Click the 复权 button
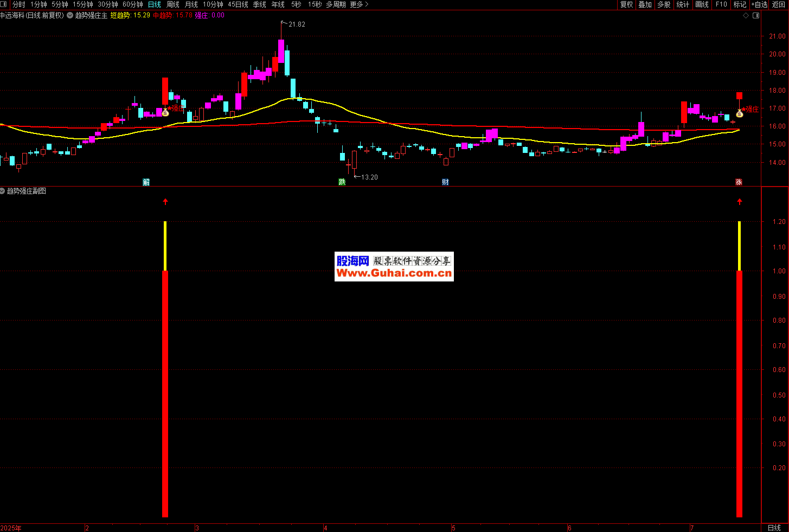 click(x=627, y=4)
